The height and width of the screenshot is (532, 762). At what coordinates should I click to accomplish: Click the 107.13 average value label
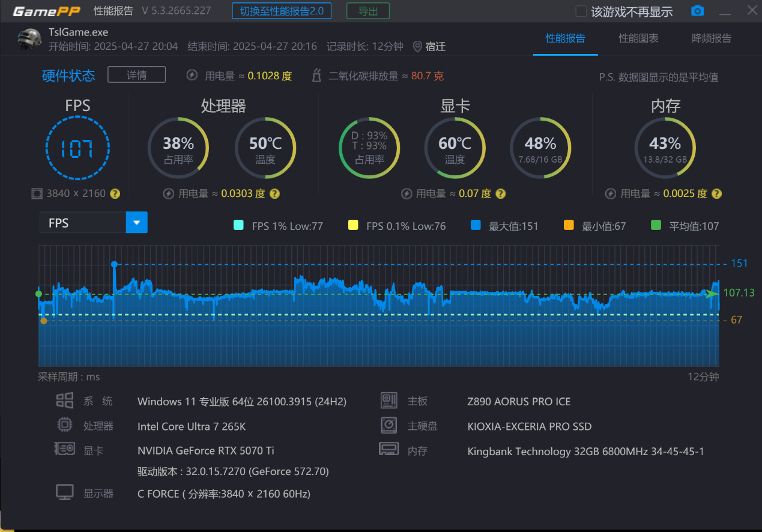pyautogui.click(x=739, y=293)
